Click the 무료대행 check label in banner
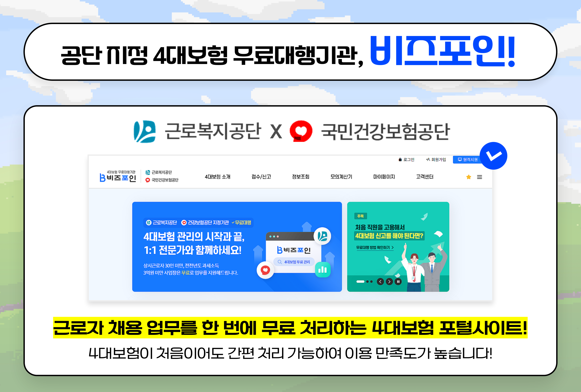The height and width of the screenshot is (392, 581). 241,223
